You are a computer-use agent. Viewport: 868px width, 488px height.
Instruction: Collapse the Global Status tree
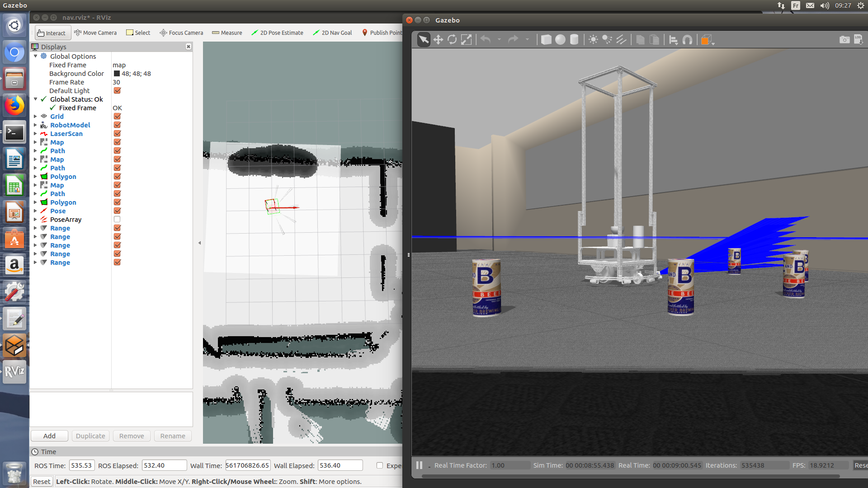click(x=35, y=99)
